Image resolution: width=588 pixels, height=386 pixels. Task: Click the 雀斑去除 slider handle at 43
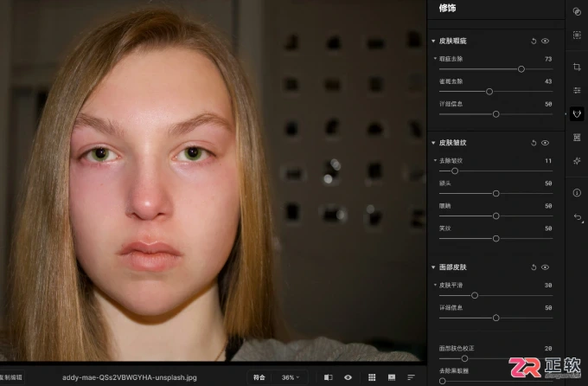tap(489, 92)
